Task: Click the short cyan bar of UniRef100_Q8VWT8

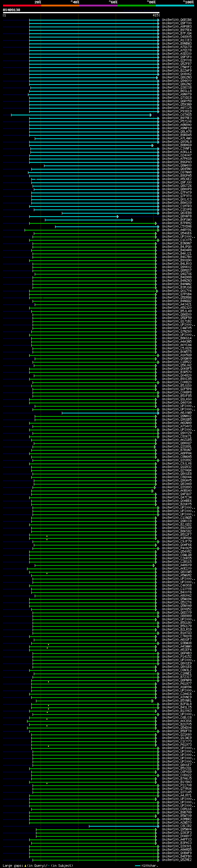Action: click(74, 217)
